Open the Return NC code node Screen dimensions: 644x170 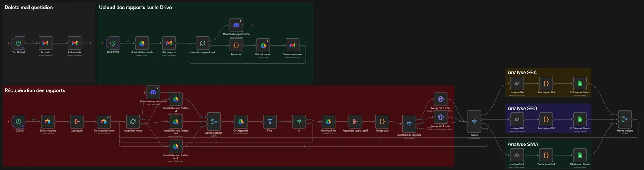pyautogui.click(x=236, y=45)
